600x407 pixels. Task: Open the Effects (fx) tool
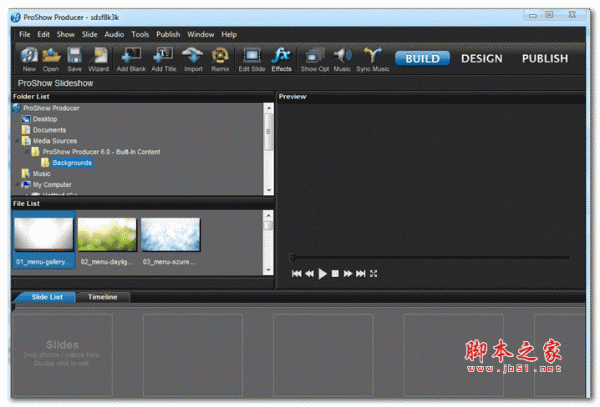[x=281, y=59]
